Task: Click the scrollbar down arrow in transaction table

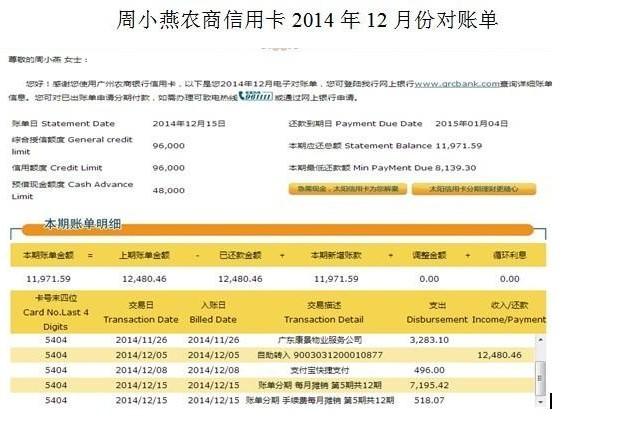Action: (541, 400)
